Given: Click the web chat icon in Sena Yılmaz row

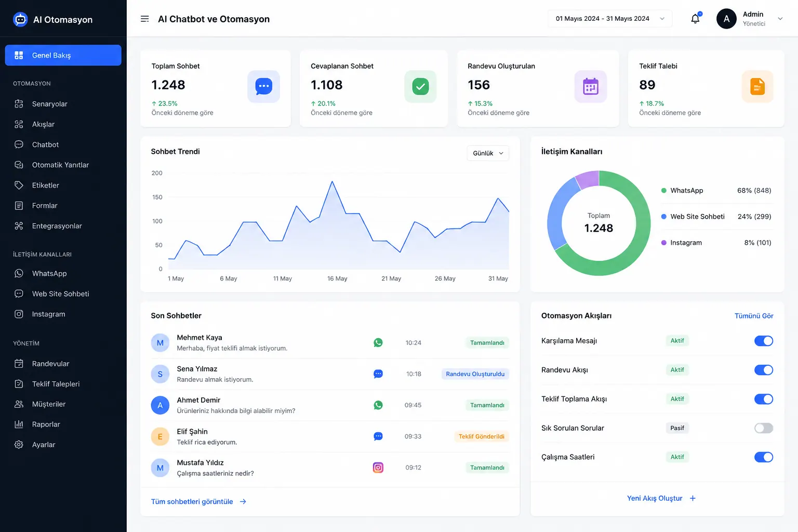Looking at the screenshot, I should point(378,374).
